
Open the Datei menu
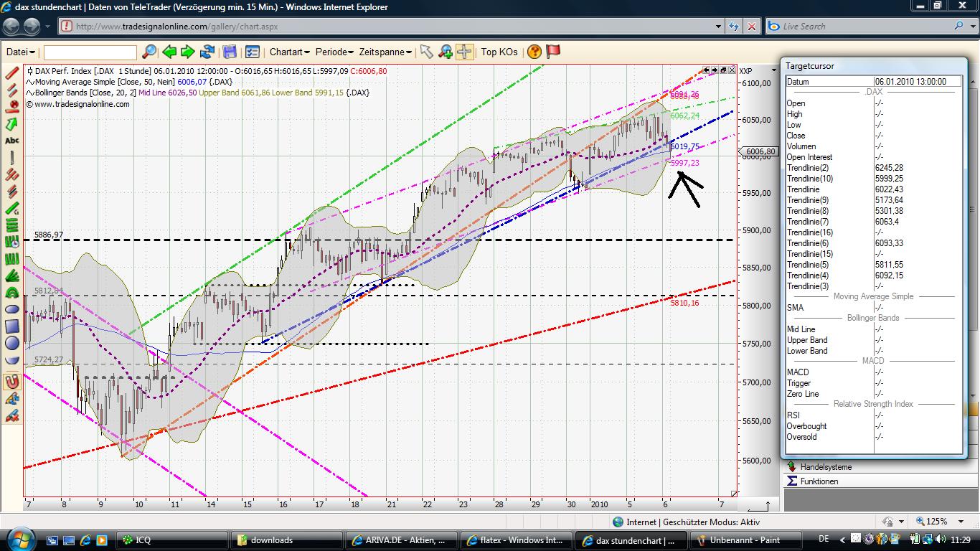[18, 52]
